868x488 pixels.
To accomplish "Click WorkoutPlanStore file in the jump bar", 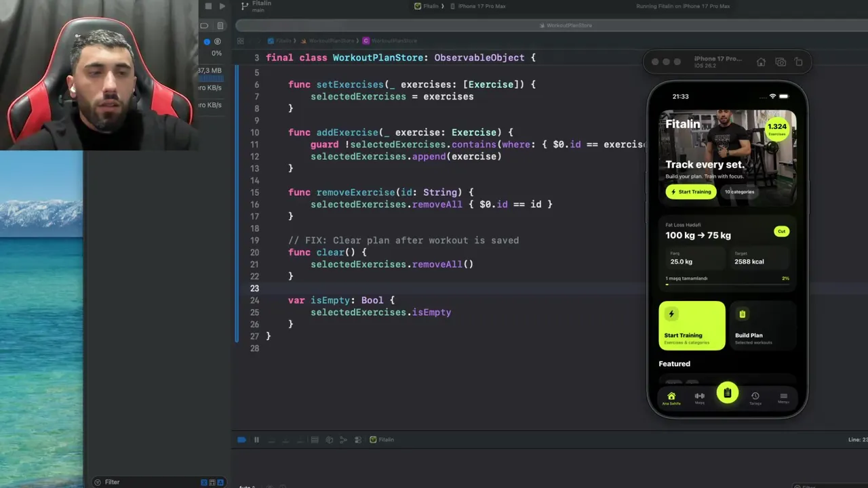I will 328,41.
